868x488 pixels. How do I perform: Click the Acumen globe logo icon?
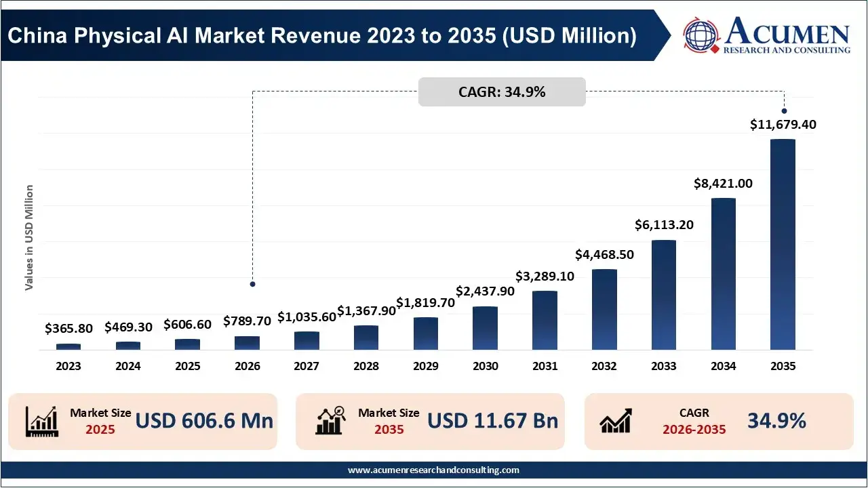coord(702,36)
